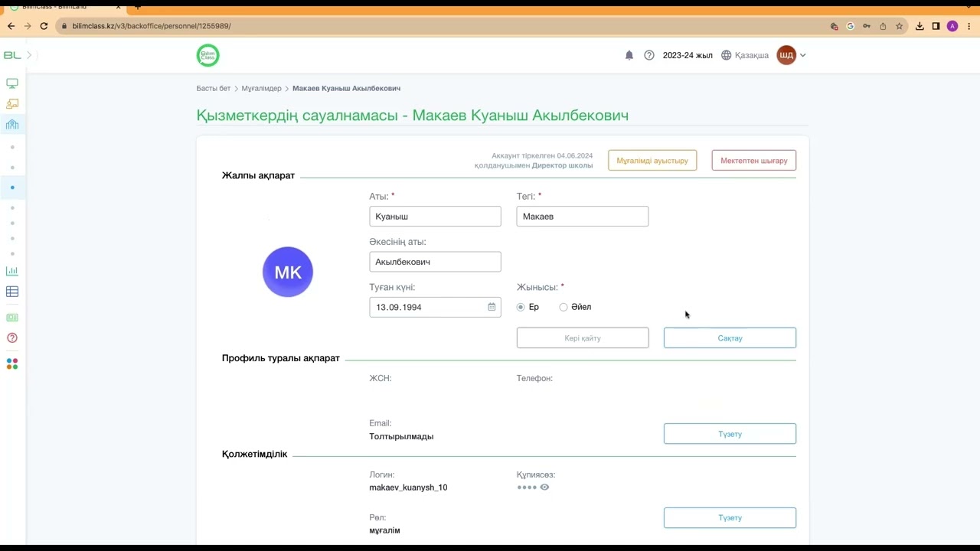Open the green ID card sidebar icon
Screen dimensions: 980x551
coord(12,318)
